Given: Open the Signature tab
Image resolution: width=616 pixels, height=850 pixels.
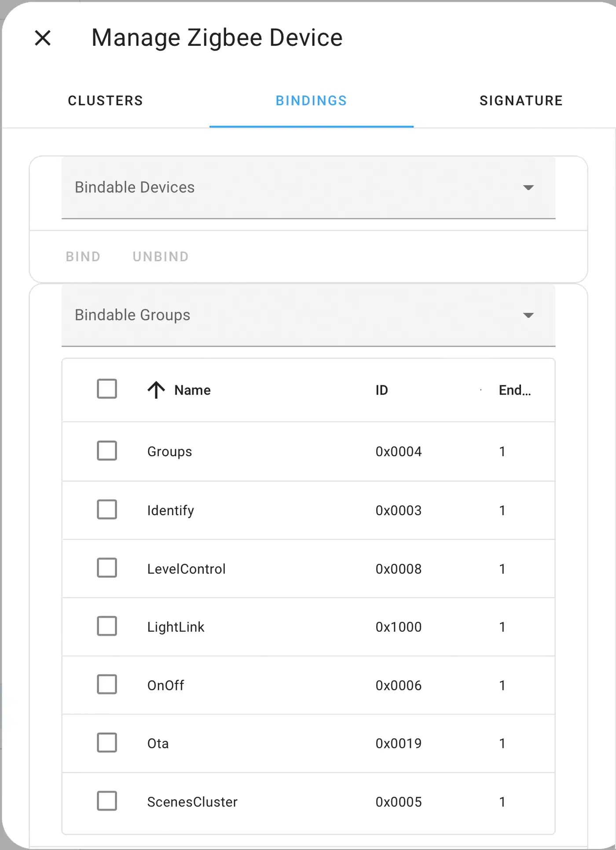Looking at the screenshot, I should point(521,101).
